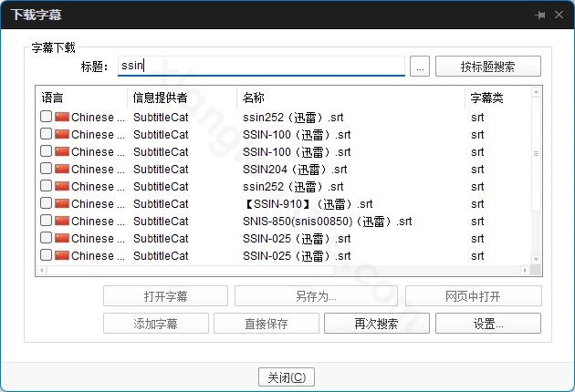
Task: Click the list's scroll down arrow
Action: point(536,259)
